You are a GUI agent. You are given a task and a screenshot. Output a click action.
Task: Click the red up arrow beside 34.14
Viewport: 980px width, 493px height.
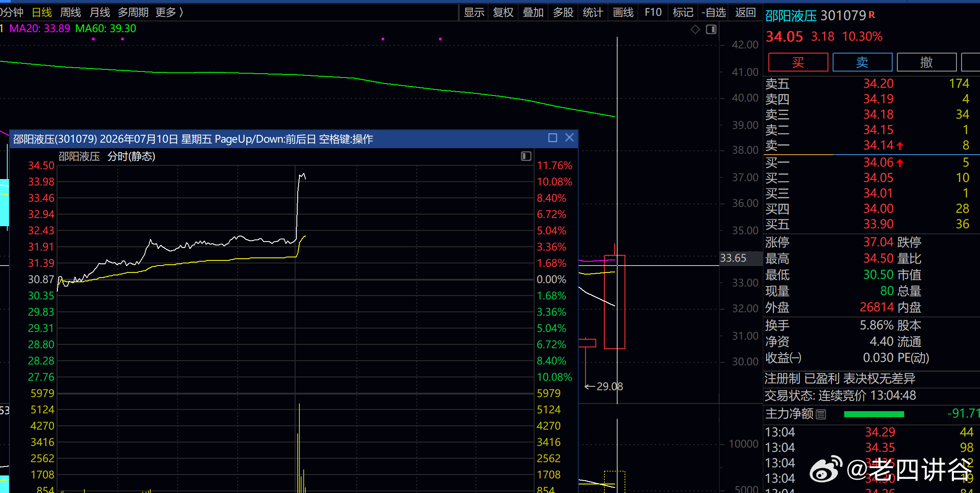[900, 146]
